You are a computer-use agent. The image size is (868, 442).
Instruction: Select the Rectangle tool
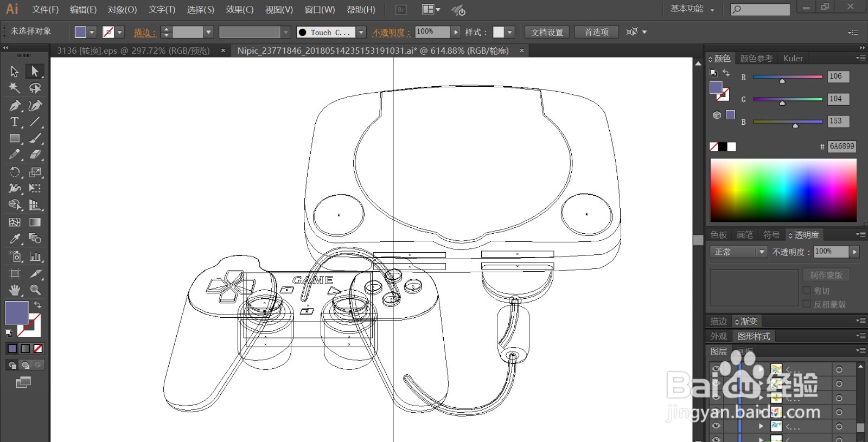15,138
